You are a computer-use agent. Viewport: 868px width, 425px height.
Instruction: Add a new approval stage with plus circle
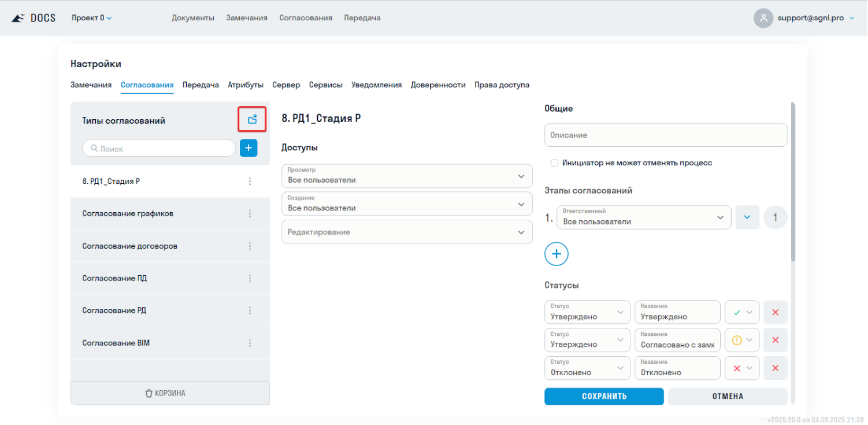[x=557, y=254]
